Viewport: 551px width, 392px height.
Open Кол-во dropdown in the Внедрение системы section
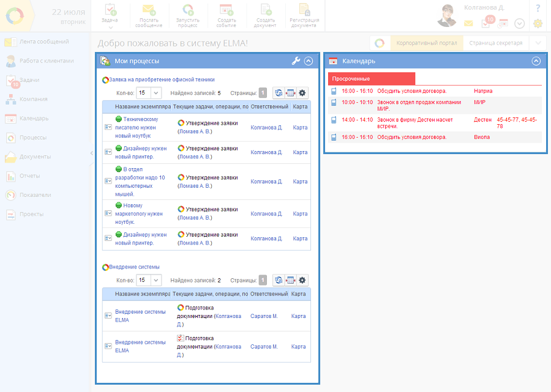click(148, 280)
